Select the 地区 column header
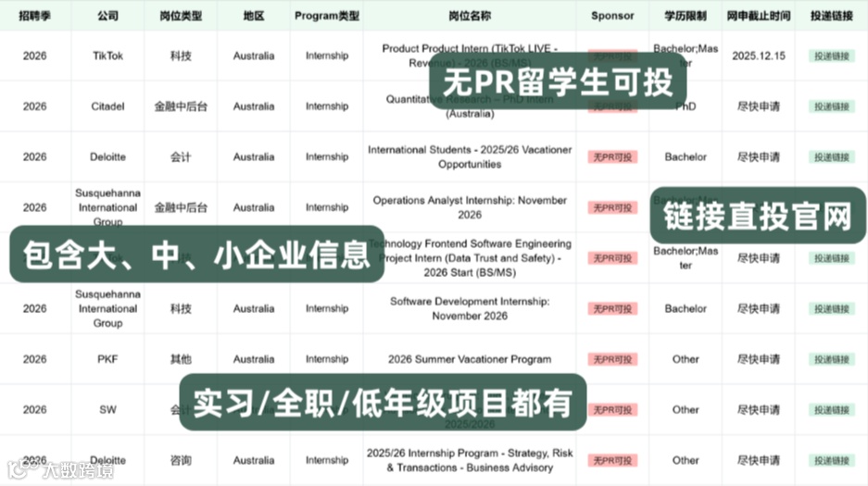The height and width of the screenshot is (486, 868). [254, 16]
